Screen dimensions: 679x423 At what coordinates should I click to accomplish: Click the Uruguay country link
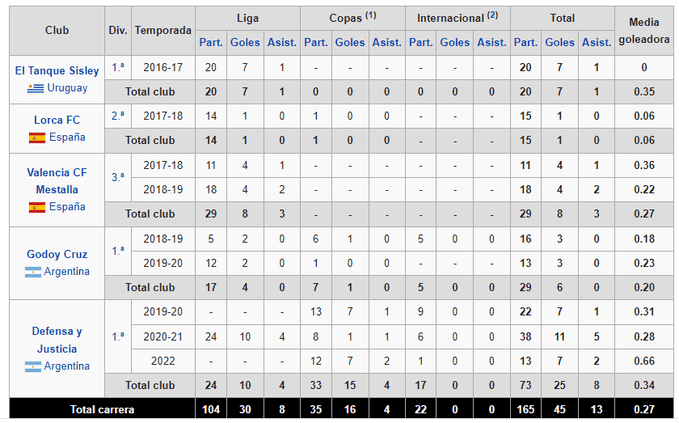click(67, 88)
